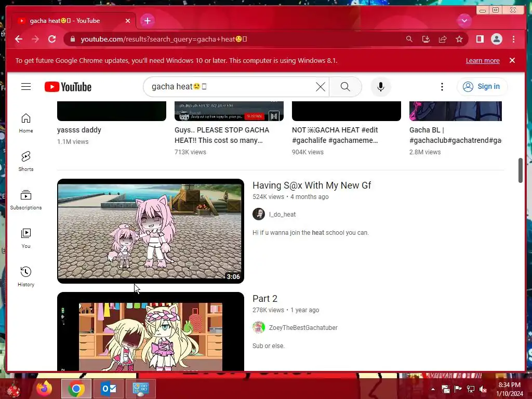Show hidden system tray icons
The image size is (532, 399).
click(x=433, y=389)
